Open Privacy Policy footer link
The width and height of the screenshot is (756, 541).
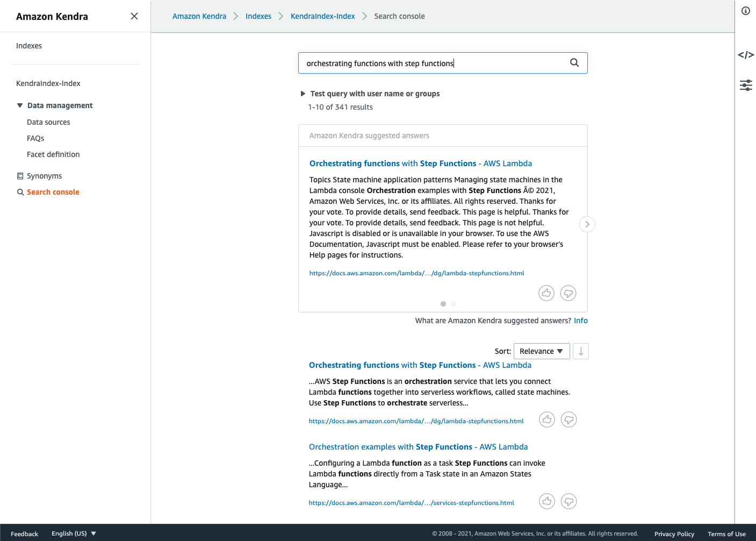pos(674,534)
